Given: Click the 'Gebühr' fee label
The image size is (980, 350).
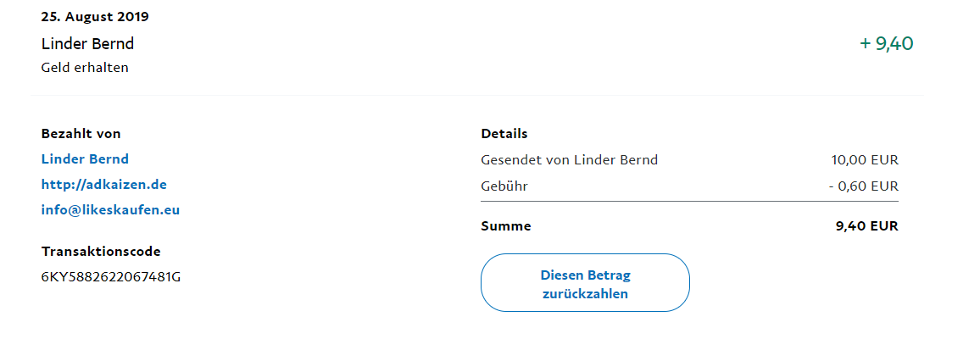Looking at the screenshot, I should pyautogui.click(x=504, y=186).
